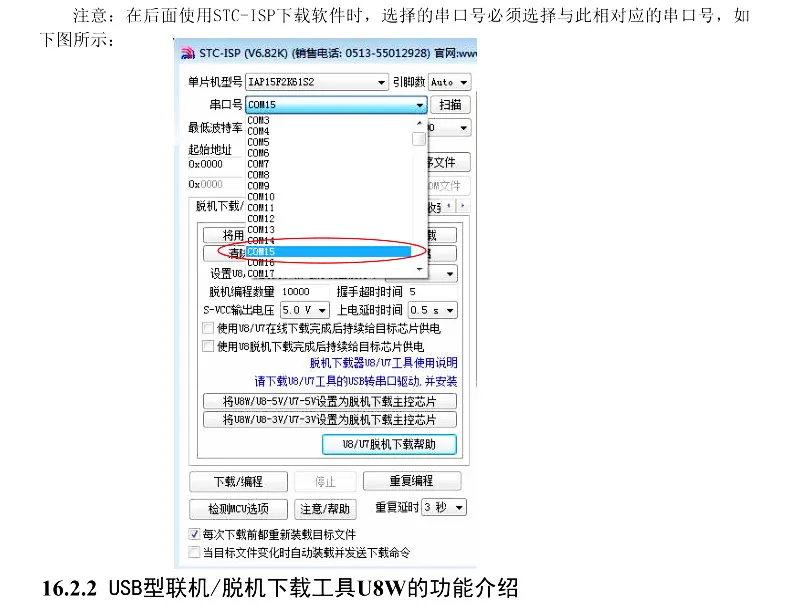
Task: Click the STC-ISP application logo icon
Action: 187,53
